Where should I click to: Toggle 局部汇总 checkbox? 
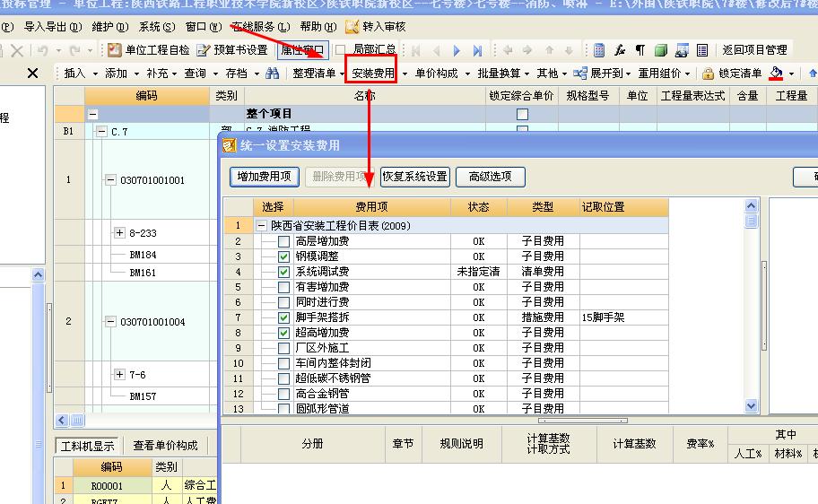(x=340, y=49)
